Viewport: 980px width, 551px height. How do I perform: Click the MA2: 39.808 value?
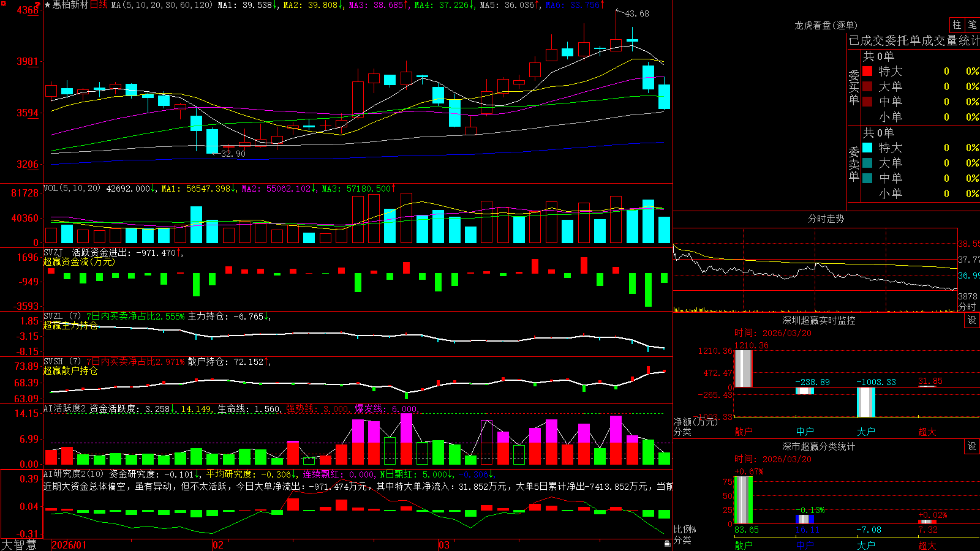tap(313, 5)
